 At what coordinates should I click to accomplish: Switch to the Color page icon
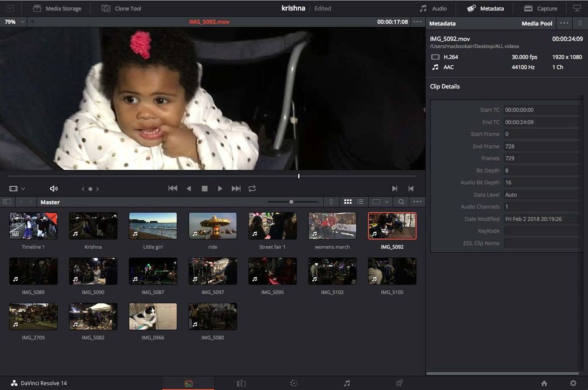[293, 383]
